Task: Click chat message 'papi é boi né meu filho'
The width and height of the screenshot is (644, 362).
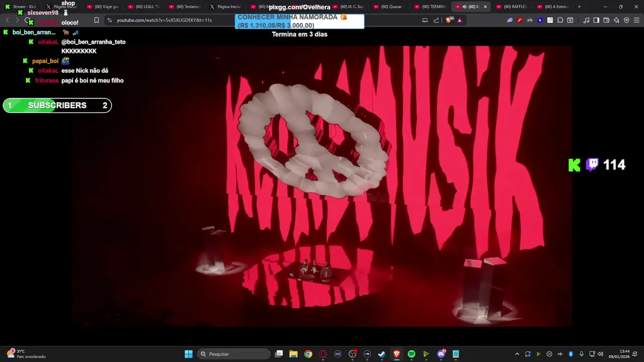Action: click(93, 80)
